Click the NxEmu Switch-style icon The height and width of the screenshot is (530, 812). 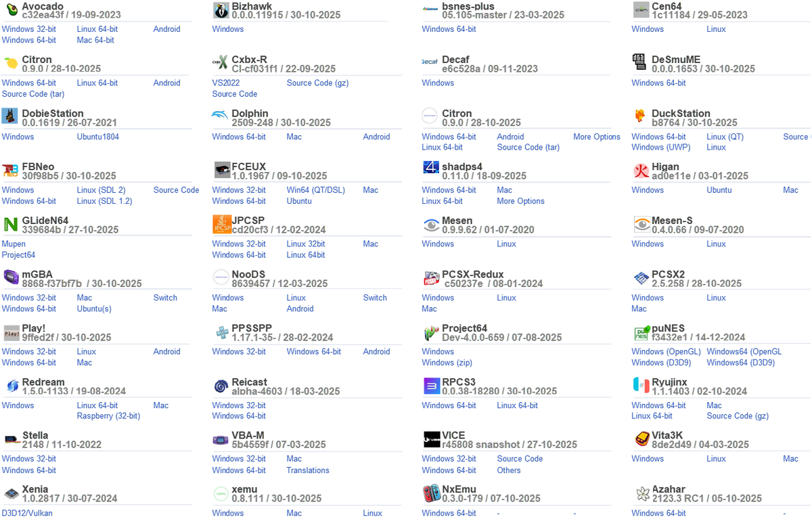pyautogui.click(x=430, y=493)
